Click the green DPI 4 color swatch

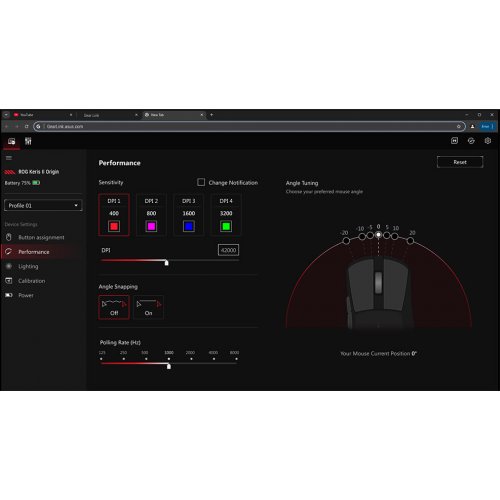(x=226, y=227)
